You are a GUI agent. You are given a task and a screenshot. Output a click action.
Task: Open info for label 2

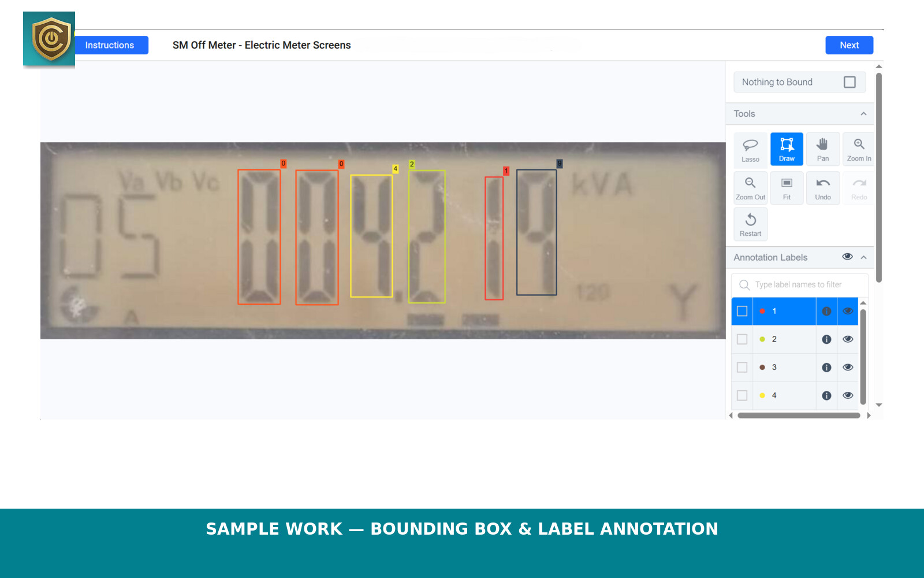tap(826, 339)
